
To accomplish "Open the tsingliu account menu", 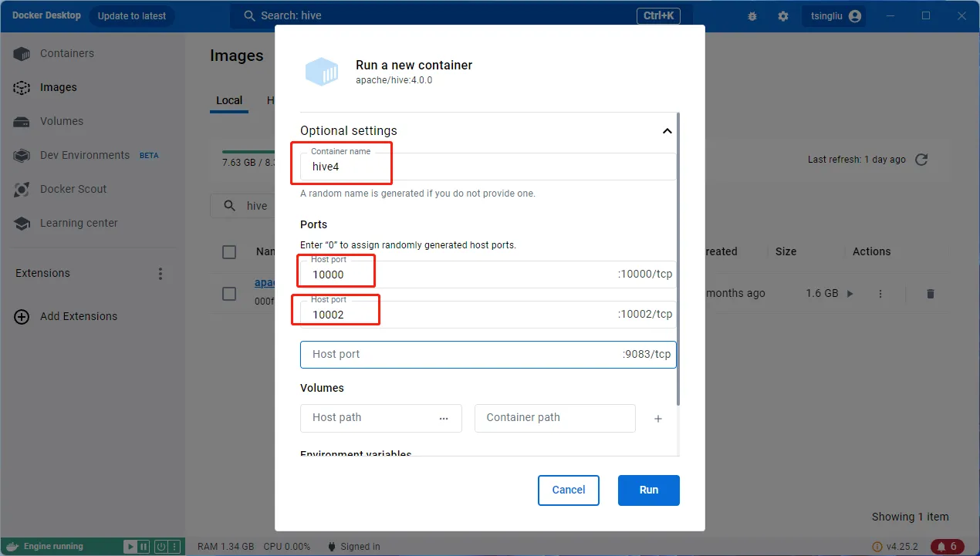I will coord(835,16).
